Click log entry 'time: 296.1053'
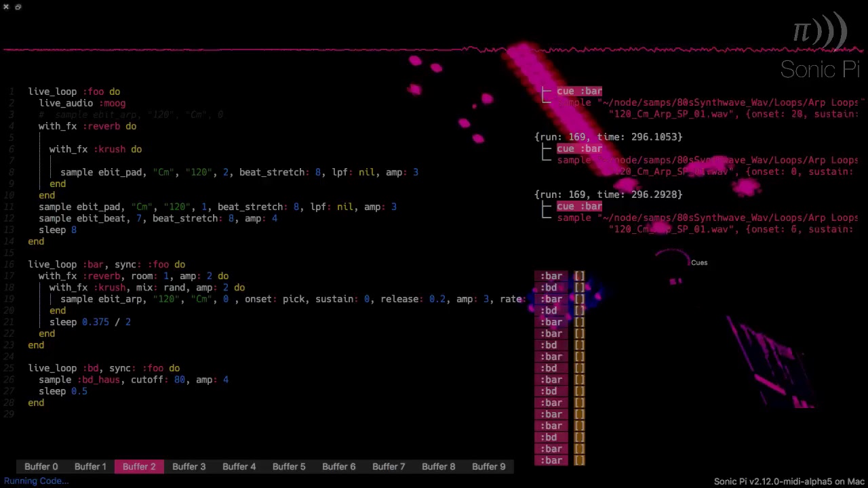Screen dimensions: 868x488 pos(608,137)
